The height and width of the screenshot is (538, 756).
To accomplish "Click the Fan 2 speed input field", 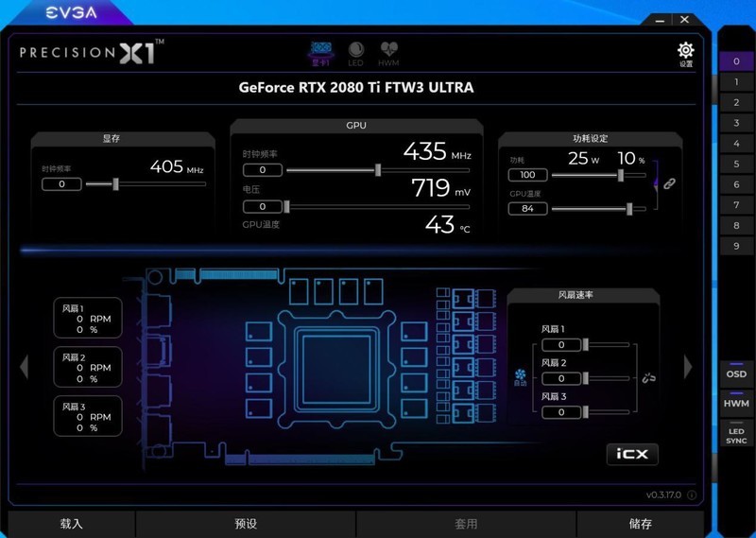I will [561, 379].
